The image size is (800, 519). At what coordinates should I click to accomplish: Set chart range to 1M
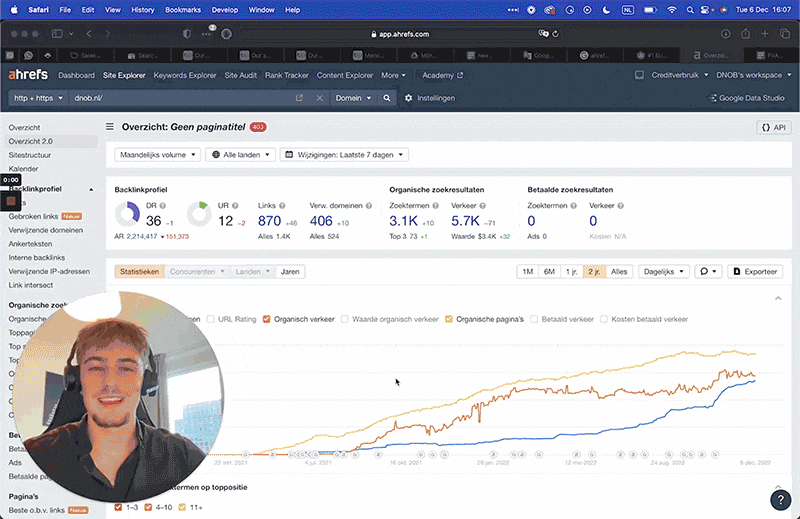coord(528,271)
